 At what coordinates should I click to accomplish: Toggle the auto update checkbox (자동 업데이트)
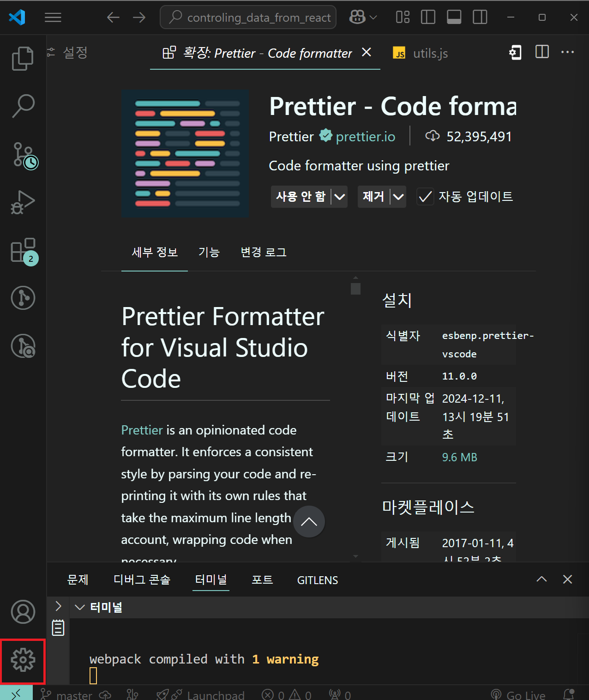(x=425, y=197)
